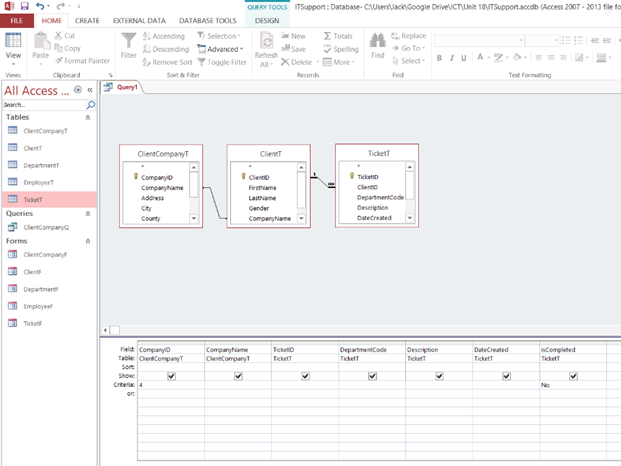621x466 pixels.
Task: Click Spelling check icon
Action: coord(327,49)
